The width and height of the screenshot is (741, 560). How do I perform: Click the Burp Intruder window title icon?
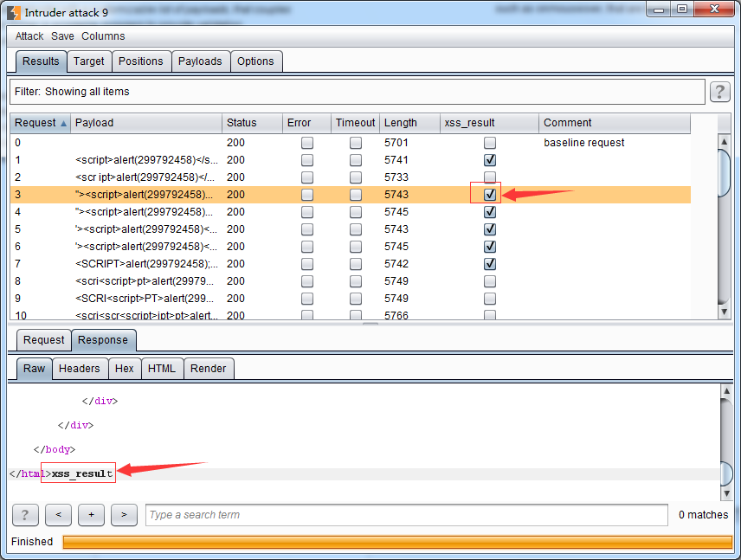(x=14, y=12)
